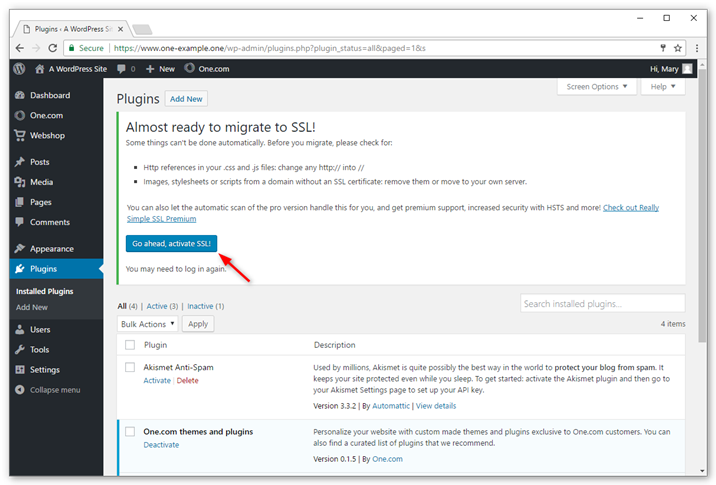Viewport: 716px width, 485px height.
Task: Expand the Screen Options panel
Action: click(x=597, y=87)
